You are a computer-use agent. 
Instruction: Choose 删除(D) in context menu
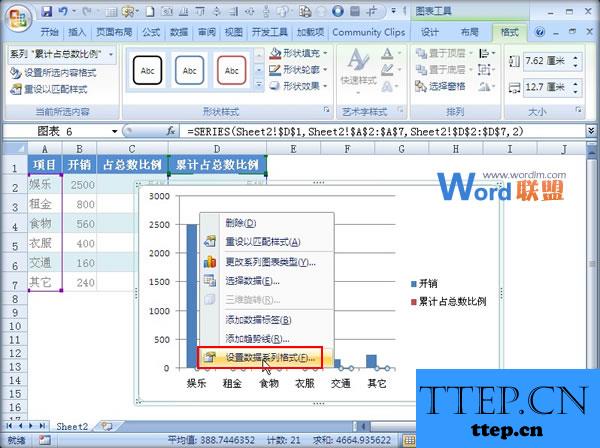(x=266, y=223)
